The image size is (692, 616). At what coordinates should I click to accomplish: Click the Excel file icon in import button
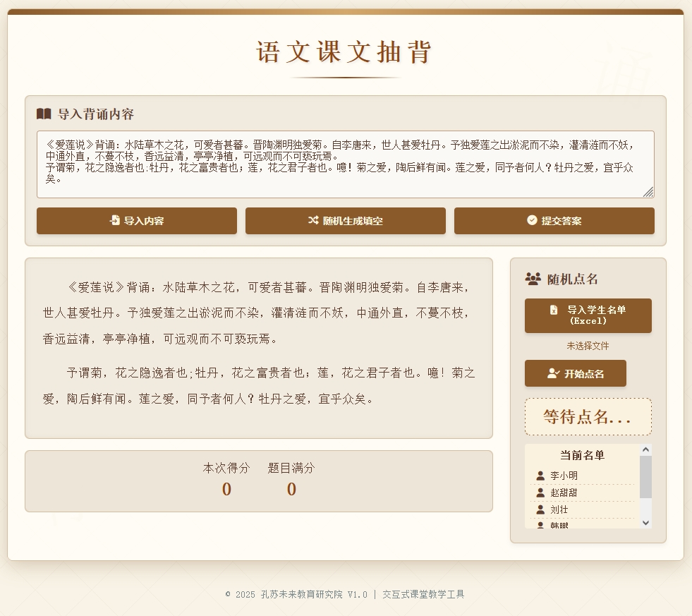[x=554, y=310]
